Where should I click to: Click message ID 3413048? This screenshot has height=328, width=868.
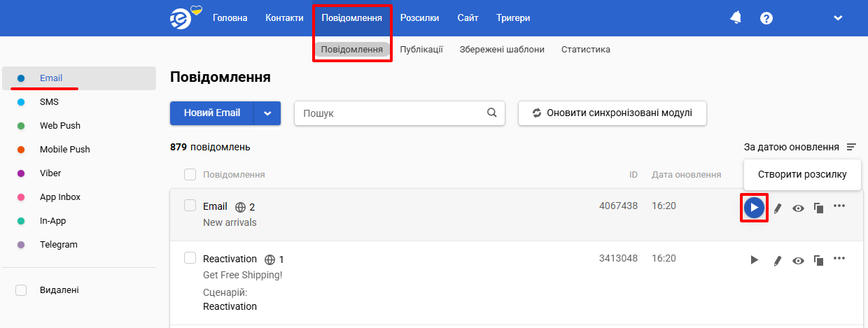click(x=618, y=258)
